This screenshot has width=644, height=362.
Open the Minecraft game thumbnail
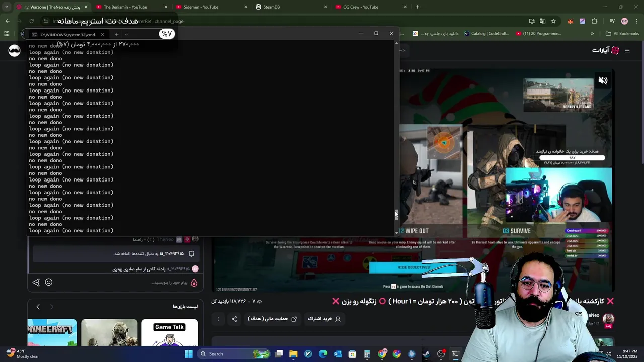coord(52,333)
